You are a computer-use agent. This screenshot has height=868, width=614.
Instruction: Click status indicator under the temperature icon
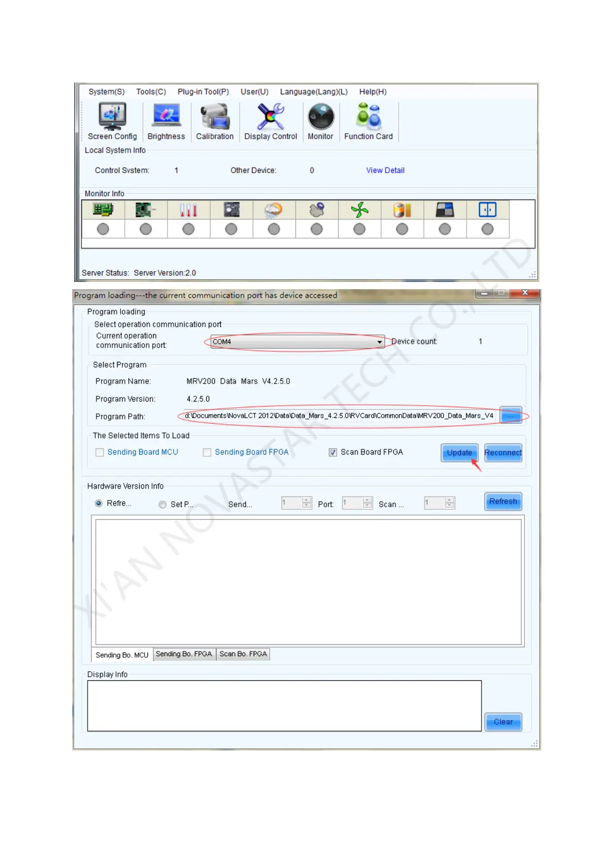[189, 229]
